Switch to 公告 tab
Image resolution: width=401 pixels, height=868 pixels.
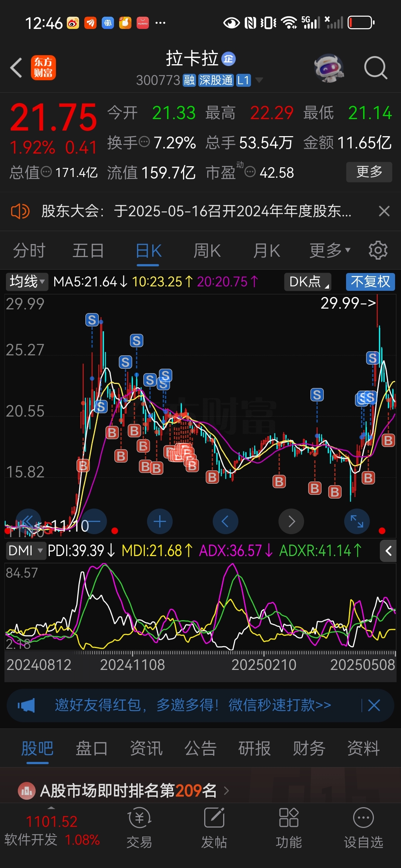(x=200, y=748)
